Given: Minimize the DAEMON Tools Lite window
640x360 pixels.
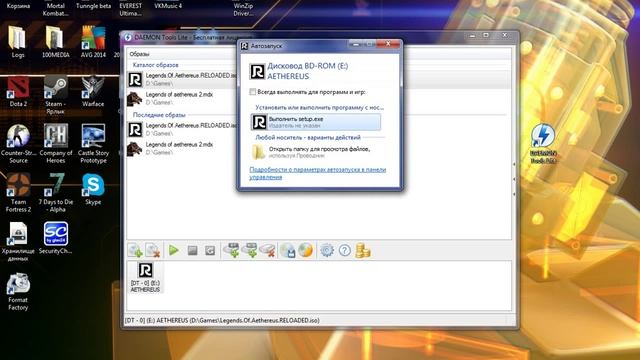Looking at the screenshot, I should click(x=472, y=36).
